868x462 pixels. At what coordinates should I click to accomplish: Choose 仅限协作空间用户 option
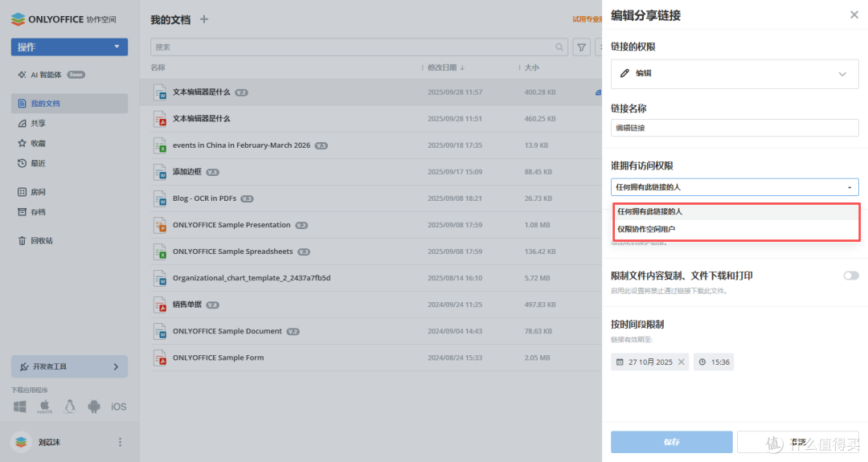click(736, 229)
